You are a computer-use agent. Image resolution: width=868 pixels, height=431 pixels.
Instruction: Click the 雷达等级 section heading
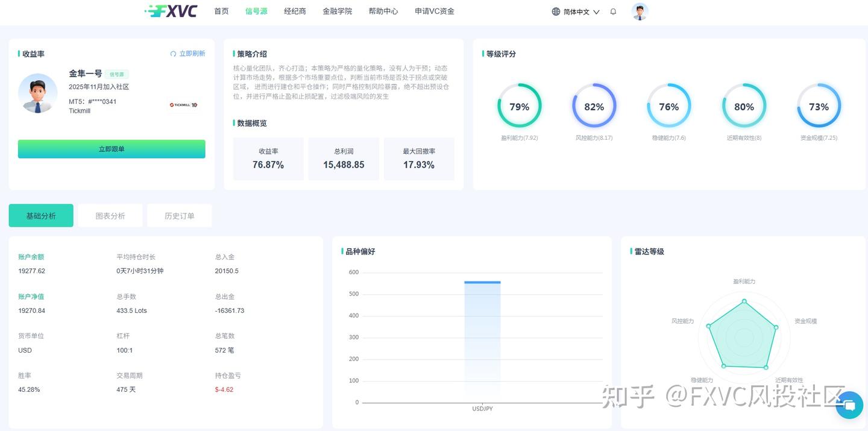click(x=649, y=251)
